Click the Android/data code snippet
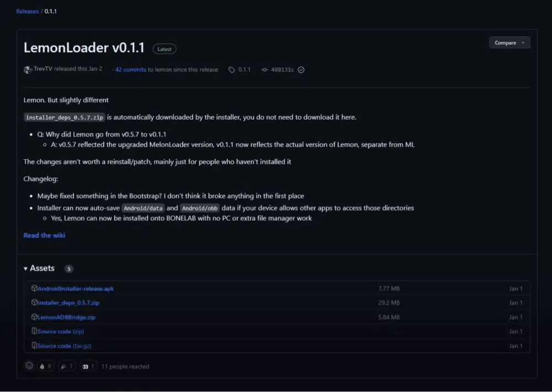Screen dimensions: 552x392 [143, 208]
